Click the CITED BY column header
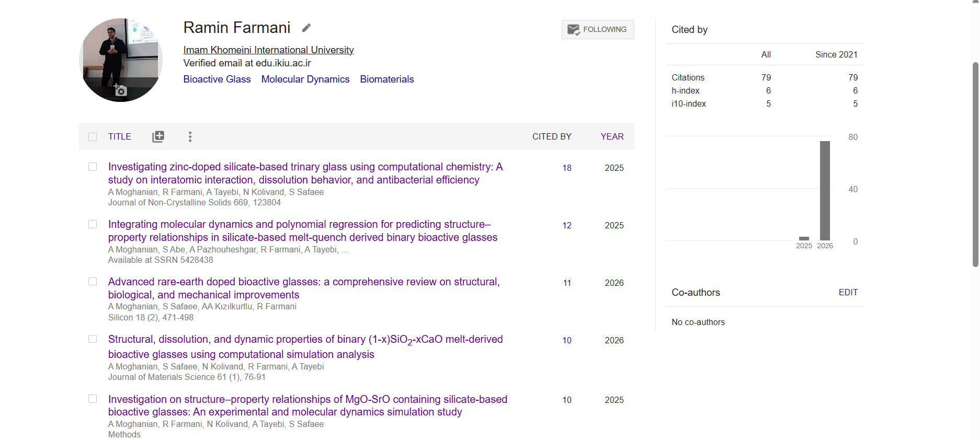980x440 pixels. [552, 136]
